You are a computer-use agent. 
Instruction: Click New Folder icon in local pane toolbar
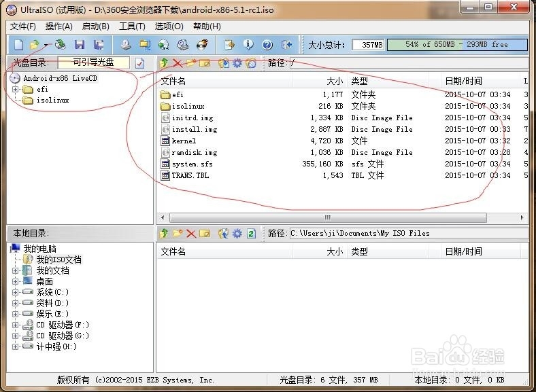[x=178, y=234]
